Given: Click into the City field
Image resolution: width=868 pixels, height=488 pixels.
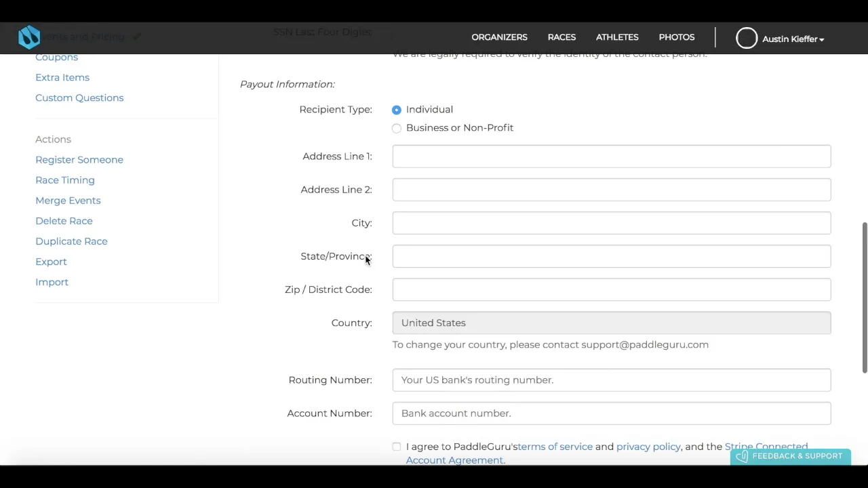Looking at the screenshot, I should 612,223.
